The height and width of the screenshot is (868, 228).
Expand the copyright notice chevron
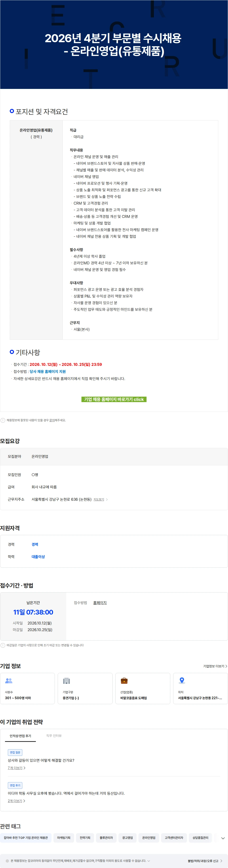click(149, 861)
